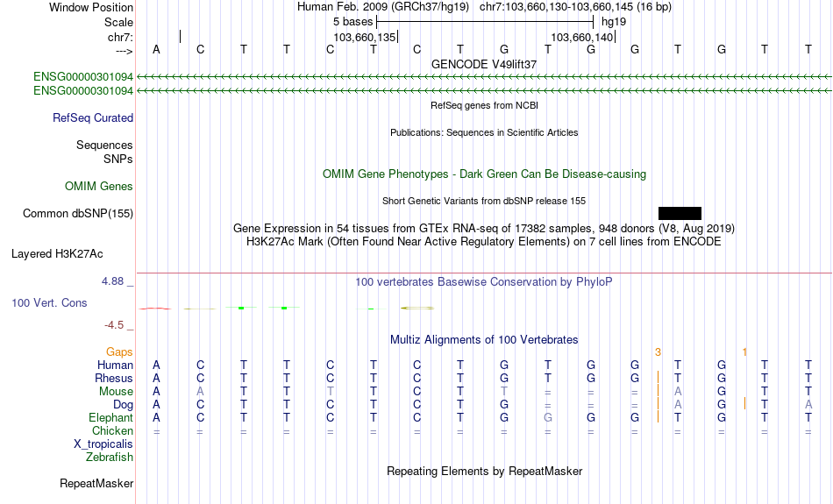Open RefSeq genes from NCBI track title
This screenshot has height=504, width=833.
[x=485, y=105]
